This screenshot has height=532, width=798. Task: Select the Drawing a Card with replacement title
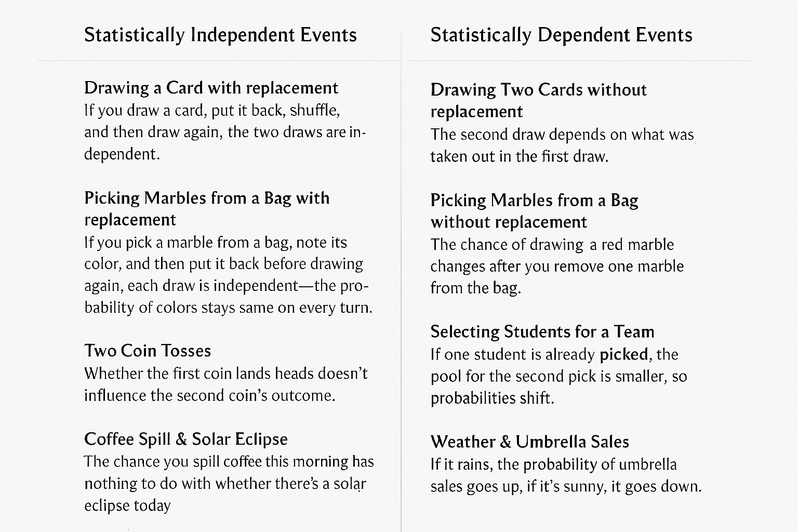[x=211, y=87]
